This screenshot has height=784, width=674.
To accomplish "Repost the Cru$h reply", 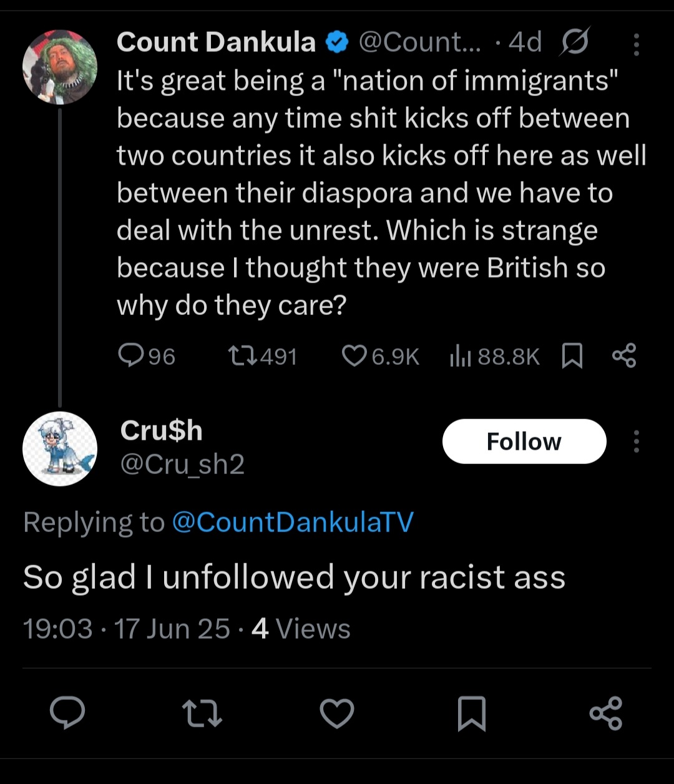I will click(202, 713).
